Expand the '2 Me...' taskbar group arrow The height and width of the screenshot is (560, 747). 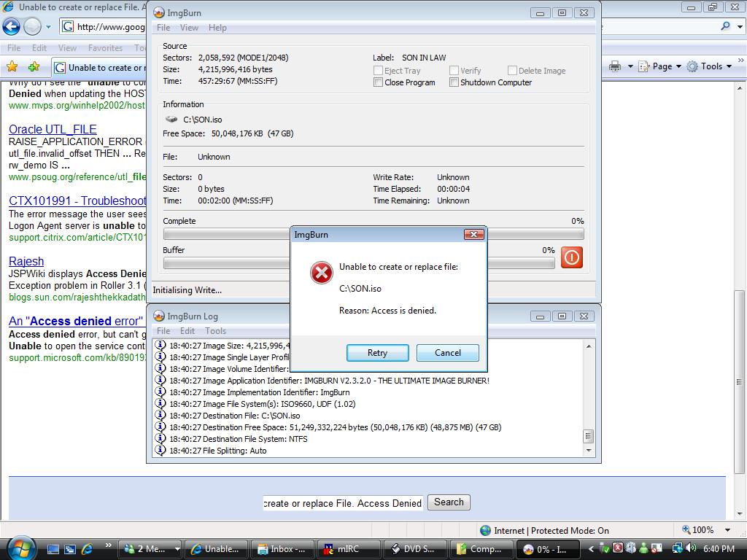pyautogui.click(x=177, y=549)
